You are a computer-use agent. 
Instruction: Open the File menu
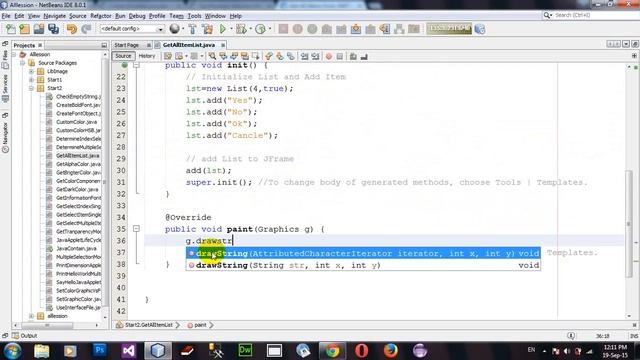tap(6, 16)
